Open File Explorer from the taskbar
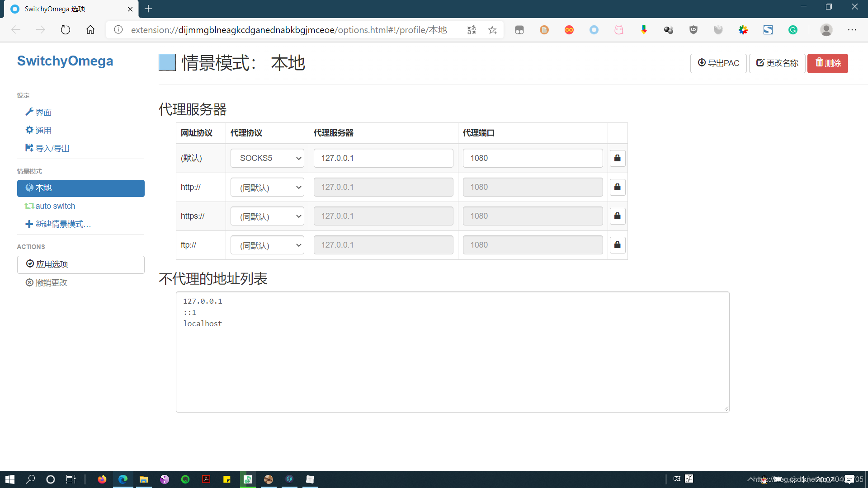Viewport: 868px width, 488px height. 144,479
